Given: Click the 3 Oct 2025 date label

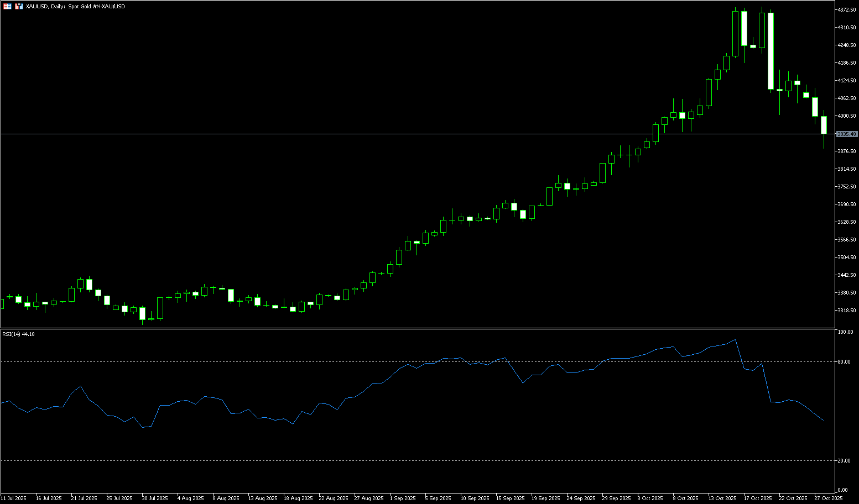Looking at the screenshot, I should [650, 498].
